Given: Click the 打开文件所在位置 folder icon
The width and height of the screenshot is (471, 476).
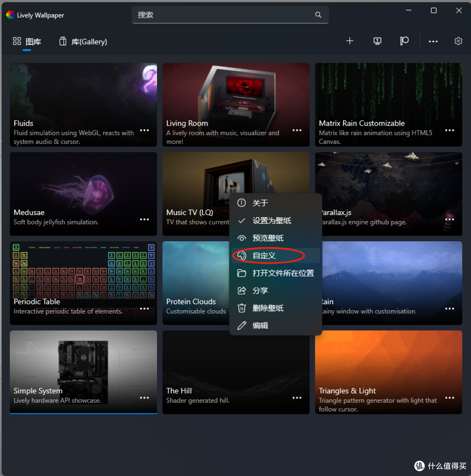Looking at the screenshot, I should [x=242, y=273].
